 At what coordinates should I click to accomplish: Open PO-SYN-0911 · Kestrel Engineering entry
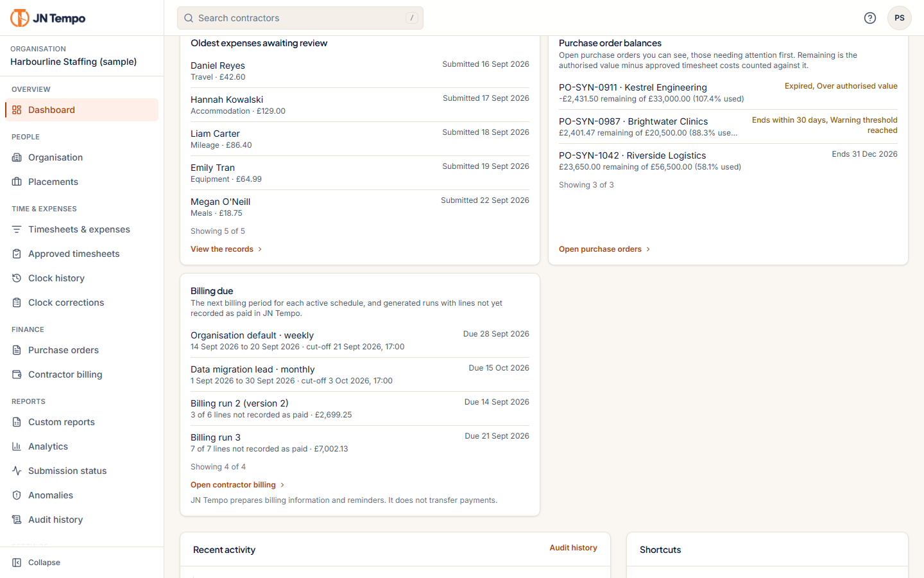click(x=728, y=92)
